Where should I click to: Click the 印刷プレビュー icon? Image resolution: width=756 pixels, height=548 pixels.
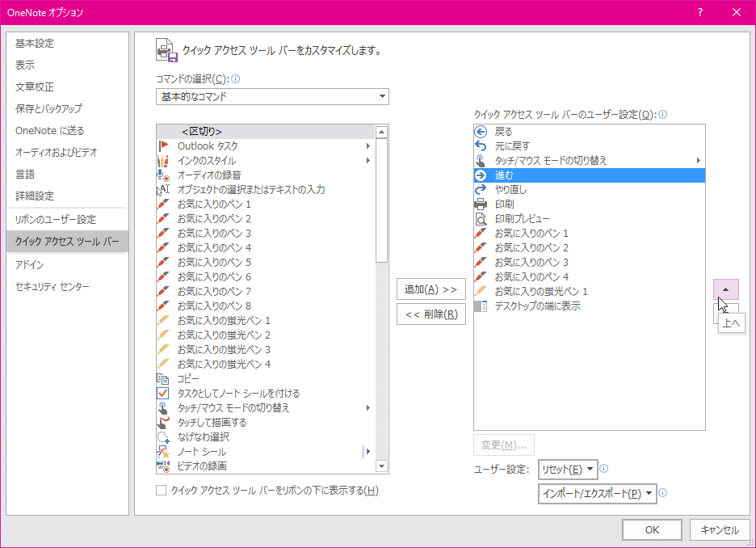[x=481, y=218]
